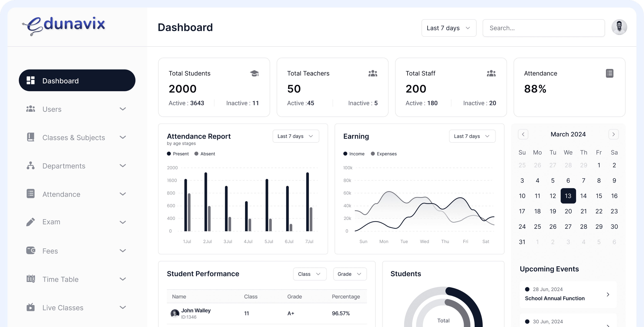Image resolution: width=644 pixels, height=327 pixels.
Task: Toggle the Present legend in Attendance Report
Action: coord(178,154)
